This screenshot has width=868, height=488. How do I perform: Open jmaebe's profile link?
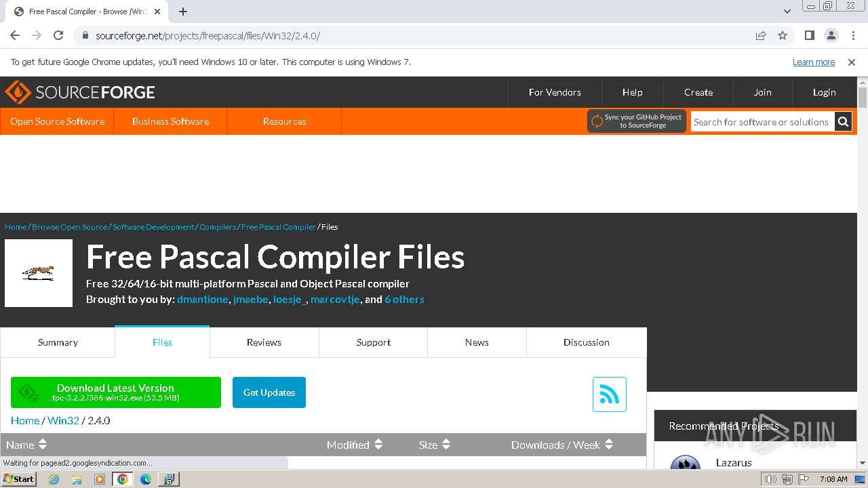(x=250, y=300)
